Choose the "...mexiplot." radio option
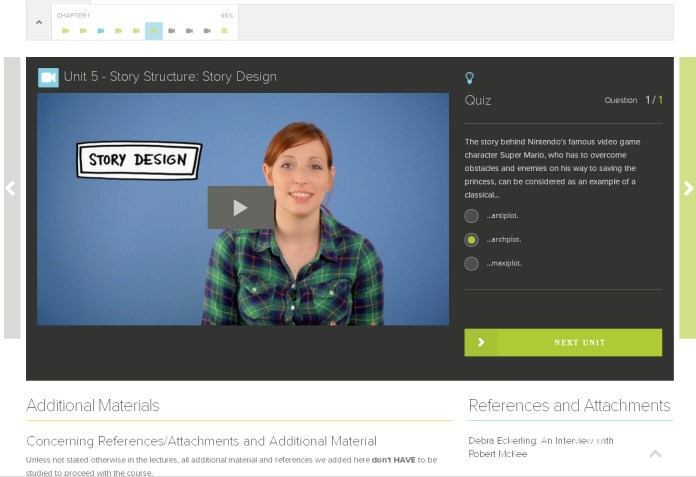The image size is (696, 477). pyautogui.click(x=471, y=264)
